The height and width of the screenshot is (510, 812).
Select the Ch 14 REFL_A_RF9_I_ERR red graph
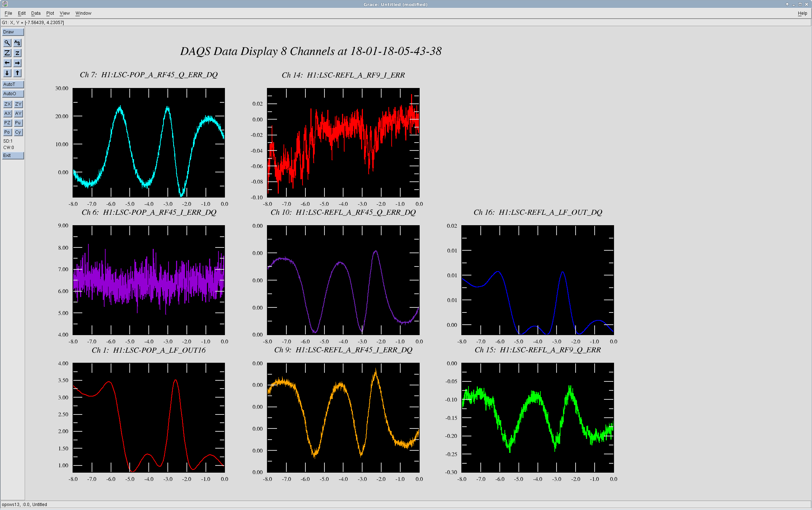[x=343, y=143]
